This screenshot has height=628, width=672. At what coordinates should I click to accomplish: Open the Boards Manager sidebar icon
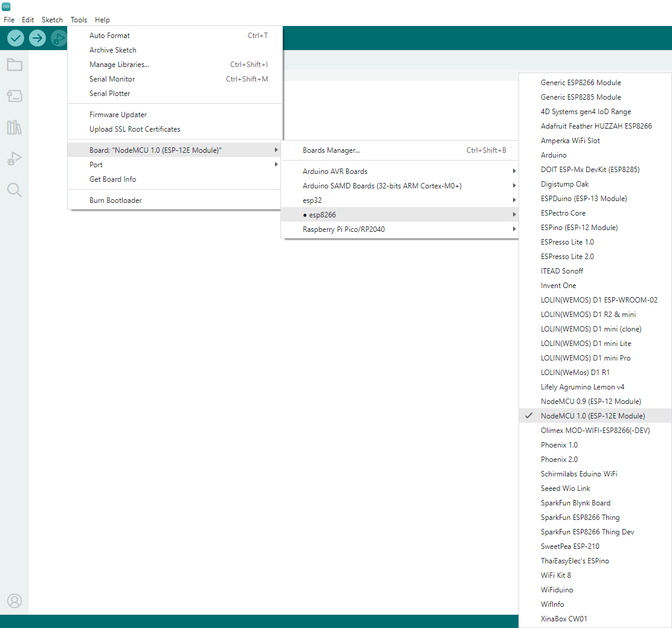pyautogui.click(x=15, y=96)
